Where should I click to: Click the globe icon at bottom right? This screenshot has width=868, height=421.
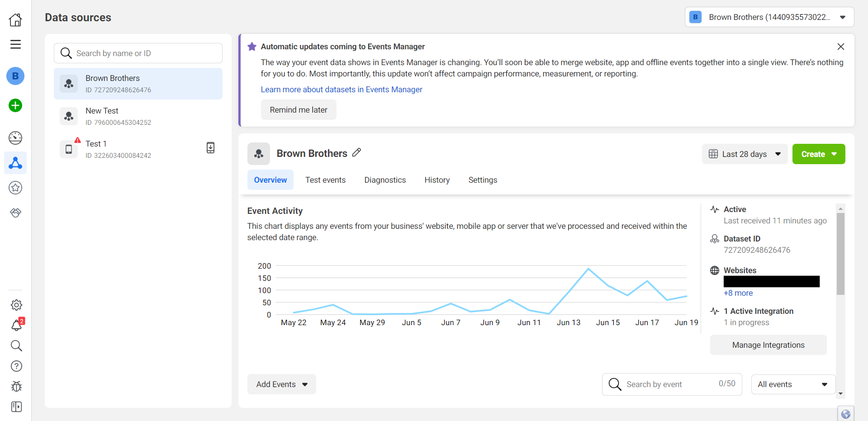845,414
